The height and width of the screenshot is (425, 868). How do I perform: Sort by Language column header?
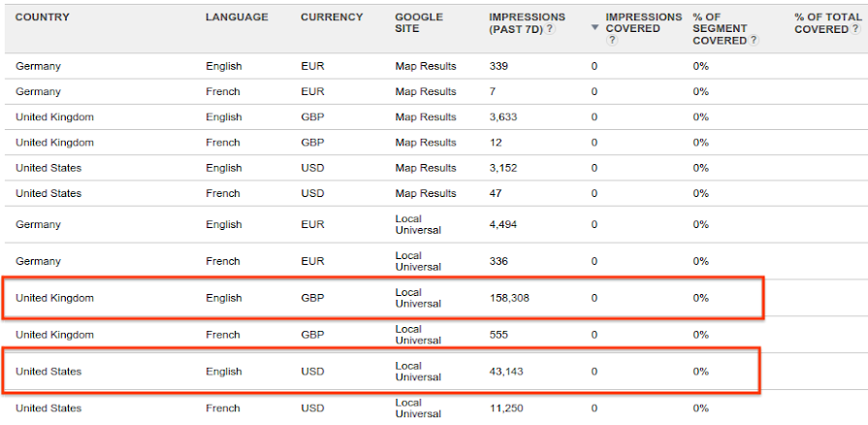(x=237, y=17)
